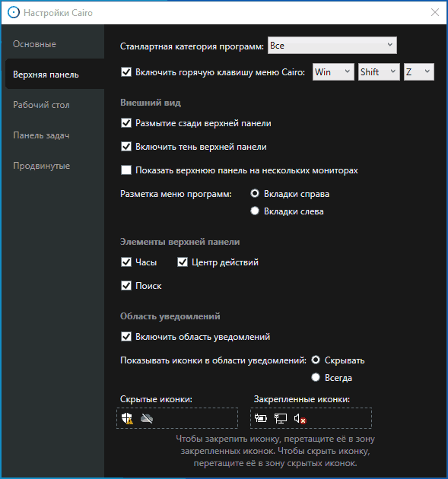The image size is (448, 479).
Task: Click the Внешний вид section heading
Action: [x=151, y=103]
